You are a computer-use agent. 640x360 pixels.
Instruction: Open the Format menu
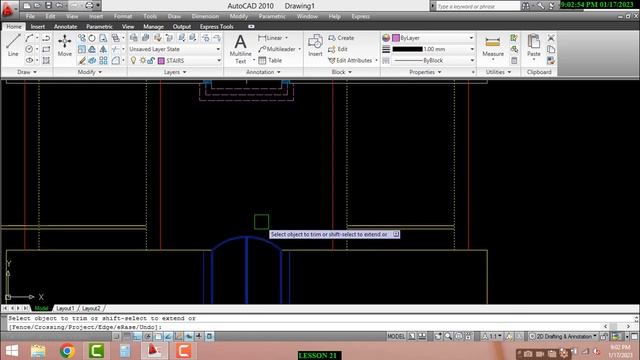coord(123,16)
